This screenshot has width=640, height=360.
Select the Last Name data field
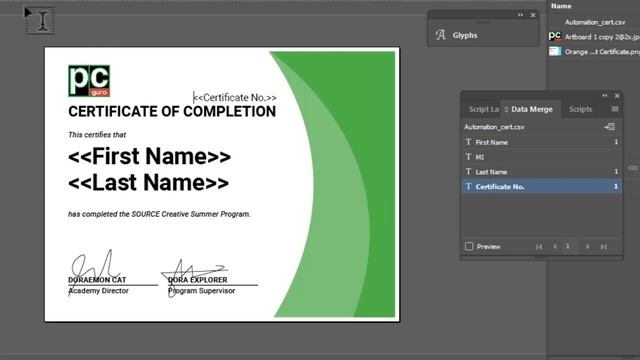click(x=541, y=172)
